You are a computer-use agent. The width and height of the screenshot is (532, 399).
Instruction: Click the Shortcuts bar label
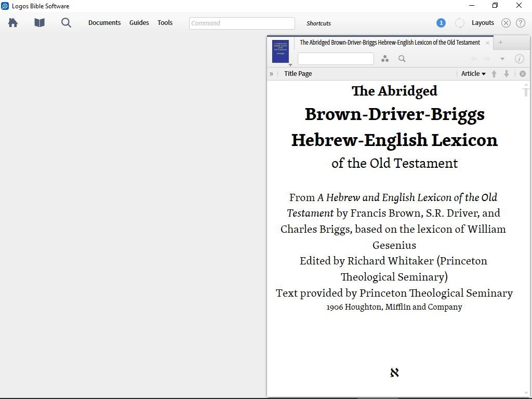tap(318, 23)
